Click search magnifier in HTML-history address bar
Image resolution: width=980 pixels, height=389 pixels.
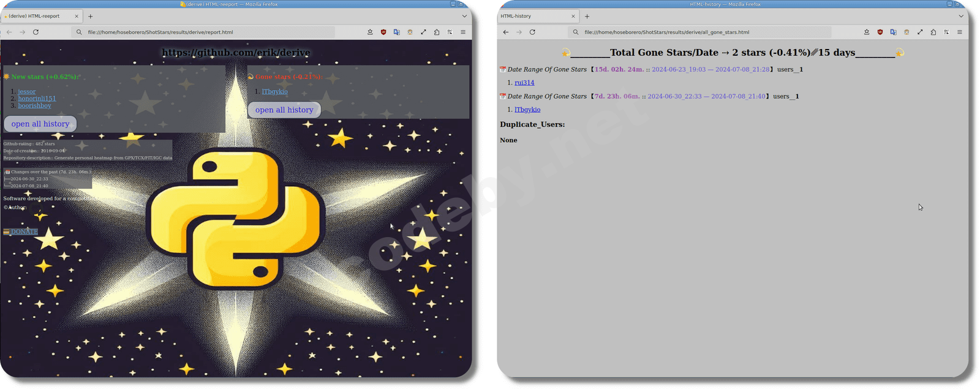(x=576, y=32)
